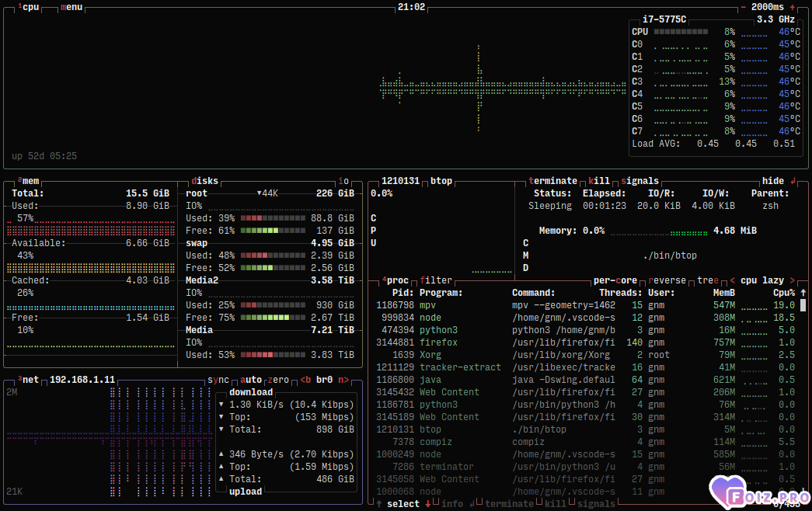Viewport: 812px width, 511px height.
Task: Switch to previous network interface with <b
Action: click(305, 380)
